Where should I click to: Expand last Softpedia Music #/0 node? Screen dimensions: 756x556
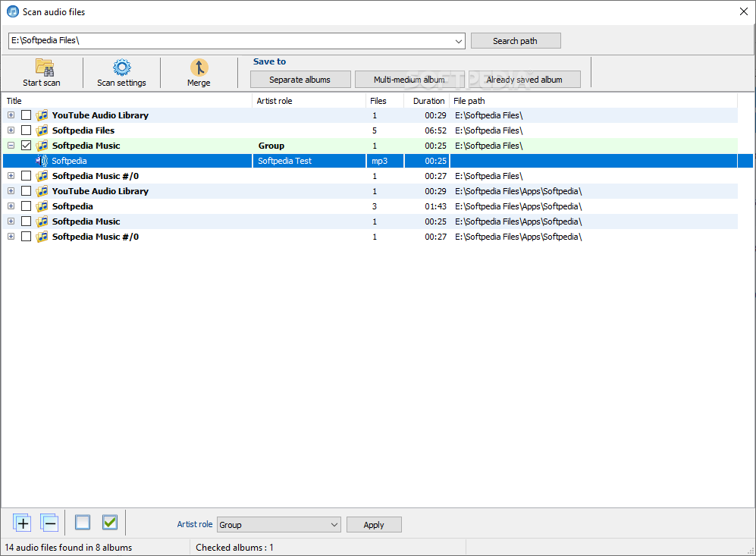pyautogui.click(x=11, y=237)
